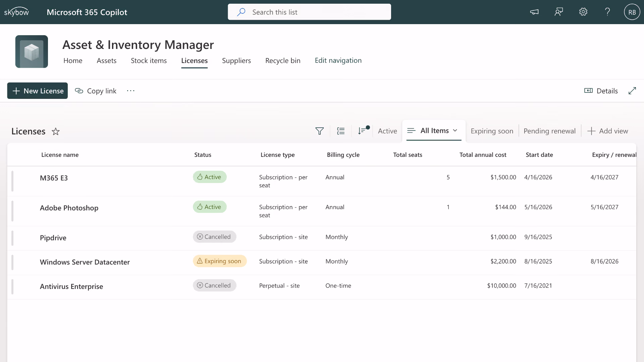Image resolution: width=644 pixels, height=362 pixels.
Task: Click the License type column header
Action: coord(278,155)
